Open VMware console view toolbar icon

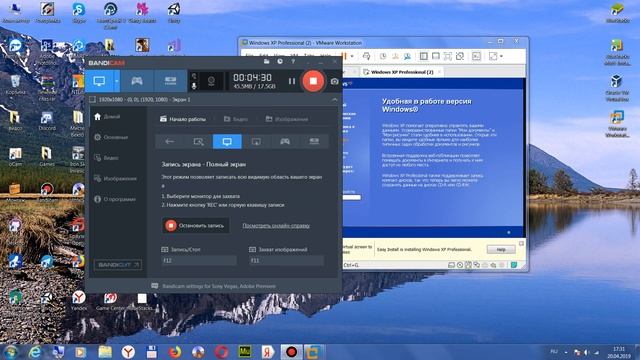click(x=476, y=56)
